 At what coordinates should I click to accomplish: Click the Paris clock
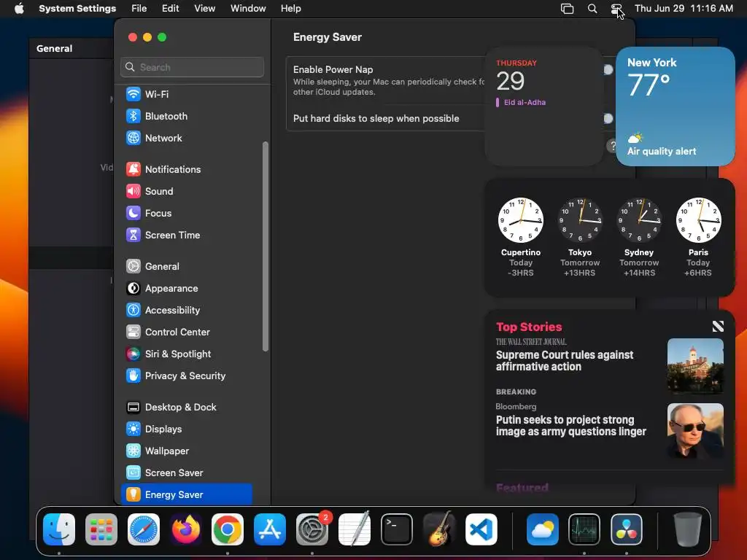coord(698,220)
